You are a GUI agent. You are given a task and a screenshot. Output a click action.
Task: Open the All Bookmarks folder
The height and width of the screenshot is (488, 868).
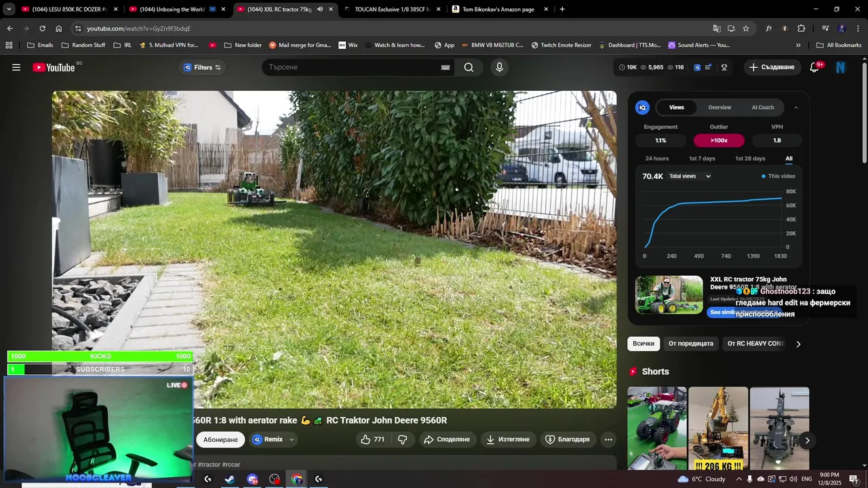tap(838, 45)
